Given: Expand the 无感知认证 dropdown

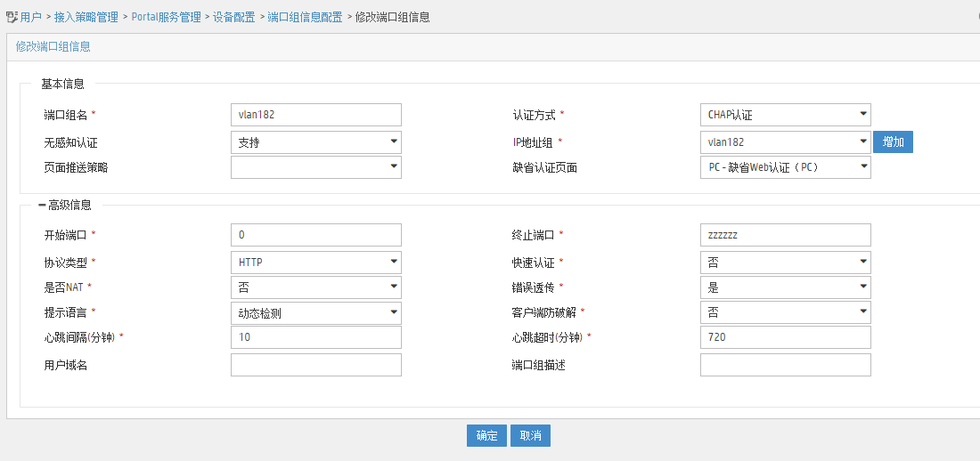Looking at the screenshot, I should (315, 142).
